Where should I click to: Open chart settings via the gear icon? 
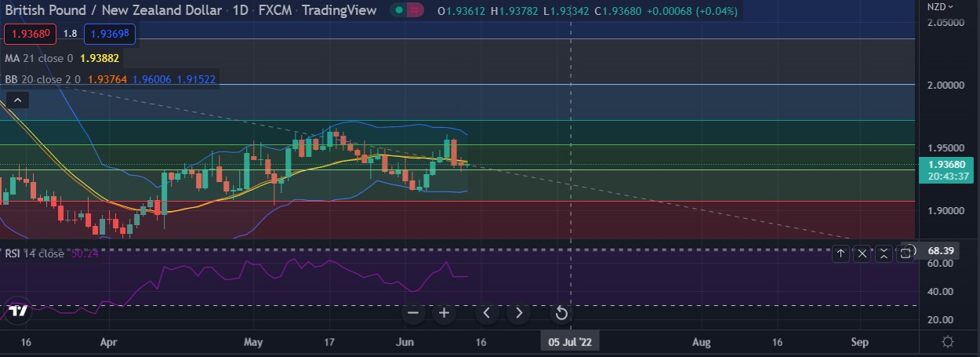948,341
